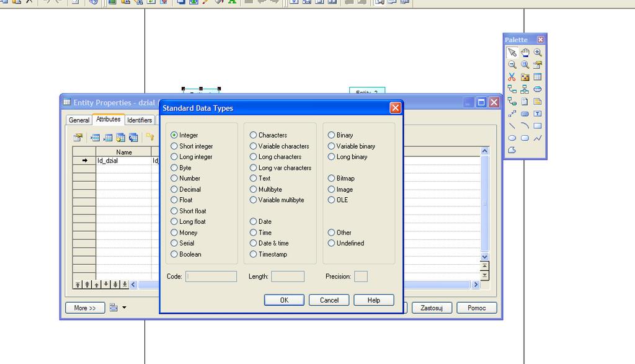Click Reuse Data Items icon in Attributes toolbar
Image resolution: width=635 pixels, height=364 pixels.
click(133, 138)
